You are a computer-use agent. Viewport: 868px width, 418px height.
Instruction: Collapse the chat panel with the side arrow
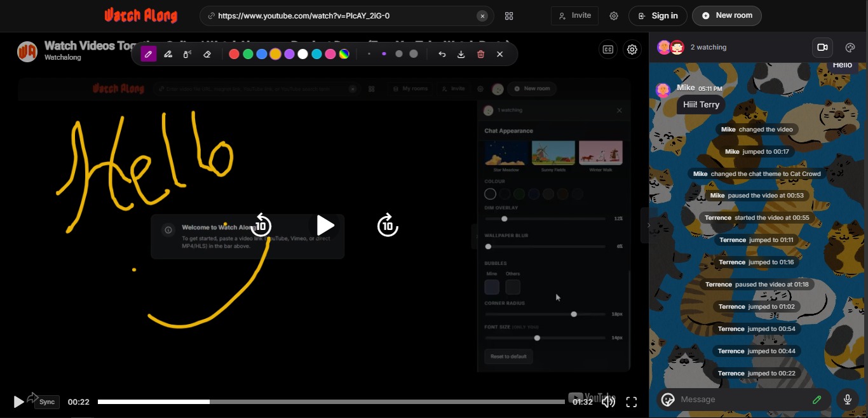pyautogui.click(x=649, y=225)
